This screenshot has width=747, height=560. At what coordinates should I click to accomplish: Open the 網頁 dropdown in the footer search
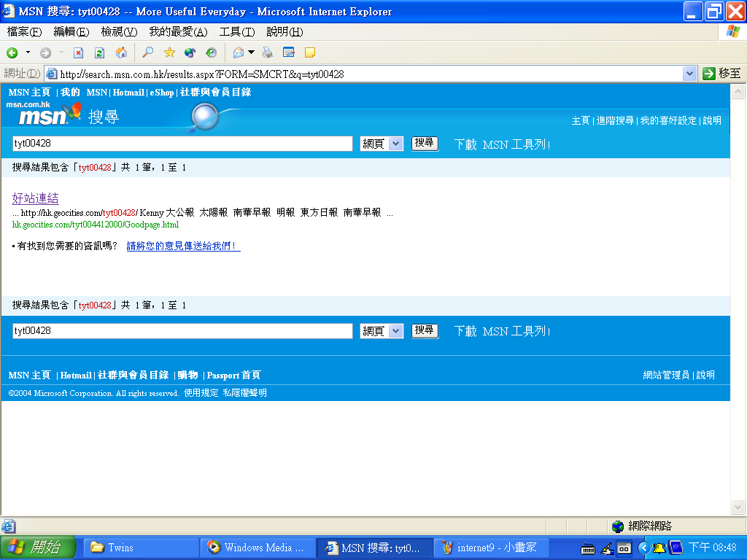tap(396, 331)
